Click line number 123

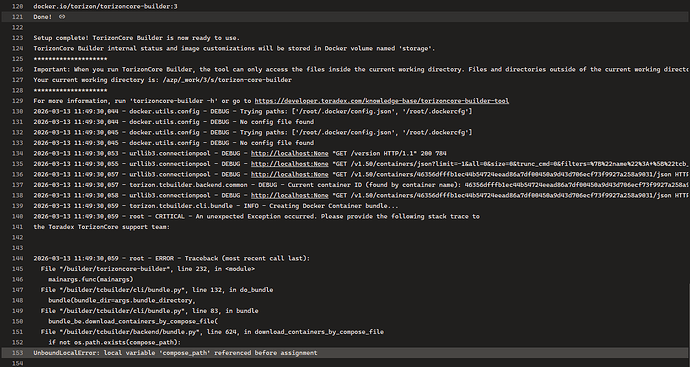click(18, 38)
